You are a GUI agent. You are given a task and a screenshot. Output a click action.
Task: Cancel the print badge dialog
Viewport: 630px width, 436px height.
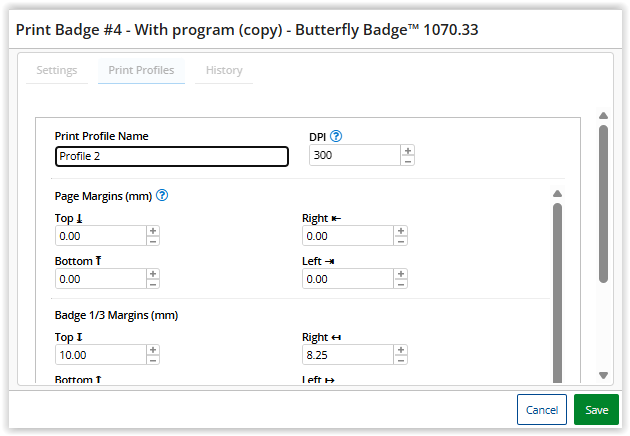pos(541,410)
